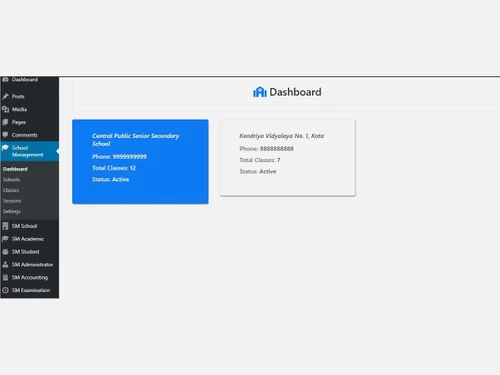500x375 pixels.
Task: Click Status: Active in white card
Action: [x=258, y=171]
